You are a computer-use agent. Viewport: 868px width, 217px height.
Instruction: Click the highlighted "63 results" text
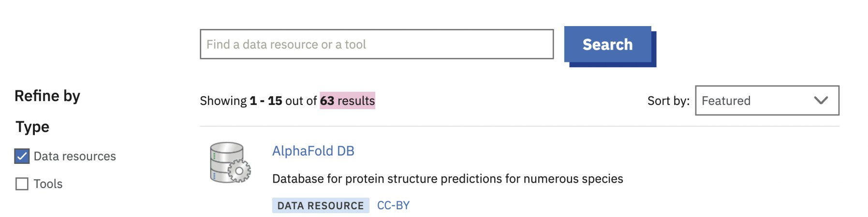tap(347, 101)
